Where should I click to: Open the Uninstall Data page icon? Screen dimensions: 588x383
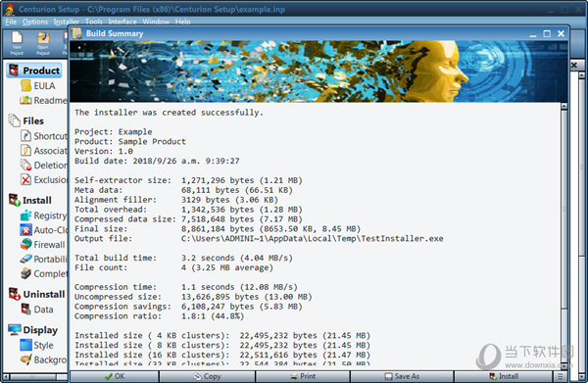point(25,310)
